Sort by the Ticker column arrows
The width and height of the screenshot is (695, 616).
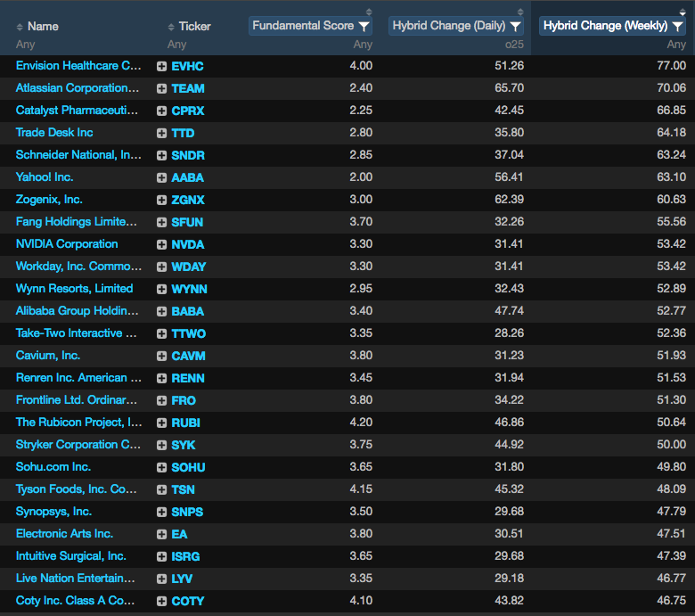point(171,27)
